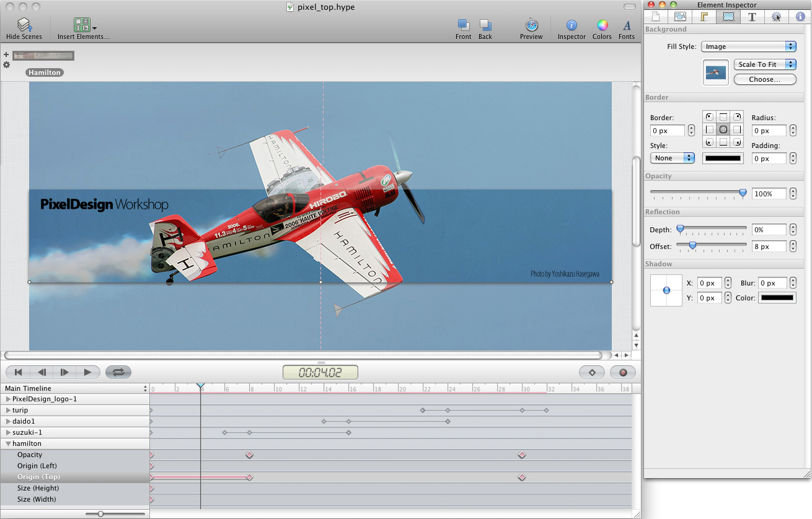Select top edge in border grid

tap(723, 117)
